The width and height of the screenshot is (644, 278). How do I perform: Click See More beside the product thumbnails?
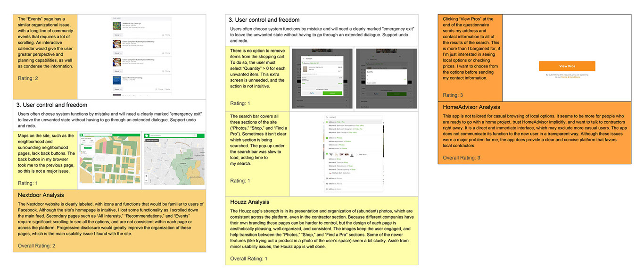[363, 154]
